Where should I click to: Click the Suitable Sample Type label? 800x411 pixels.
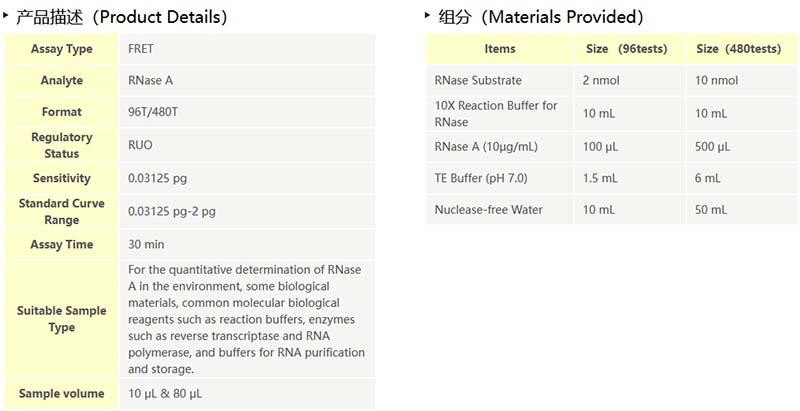62,318
